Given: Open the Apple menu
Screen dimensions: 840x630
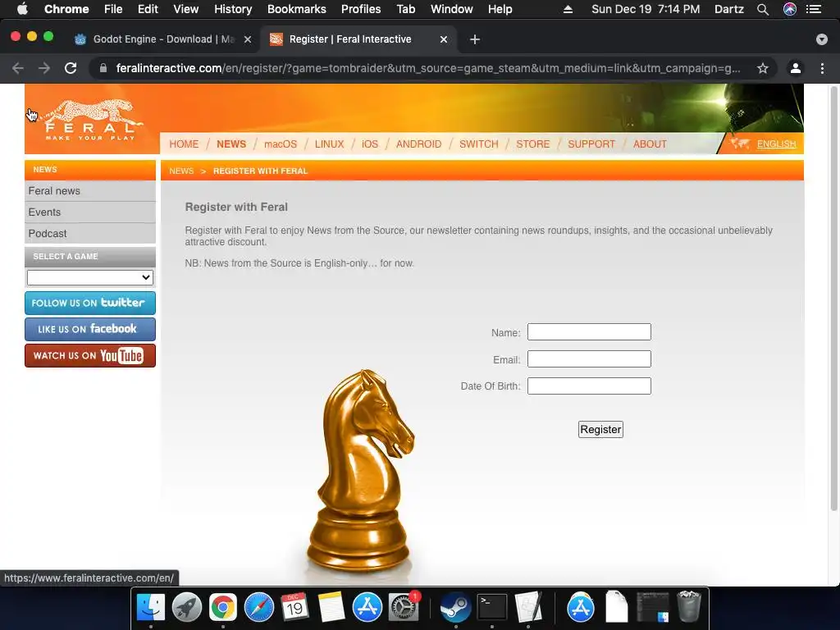Looking at the screenshot, I should (x=22, y=9).
